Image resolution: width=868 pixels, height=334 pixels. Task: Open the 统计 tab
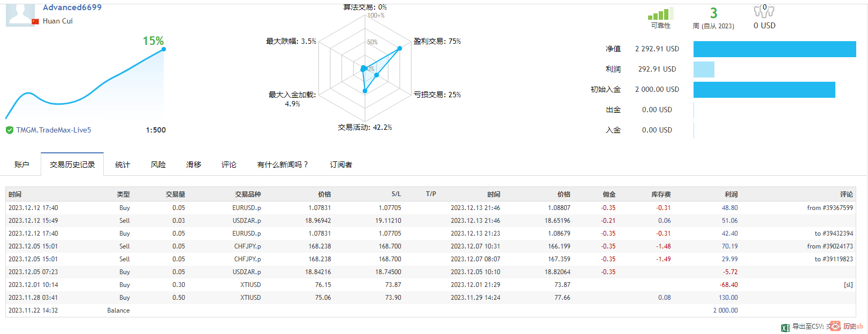point(123,165)
